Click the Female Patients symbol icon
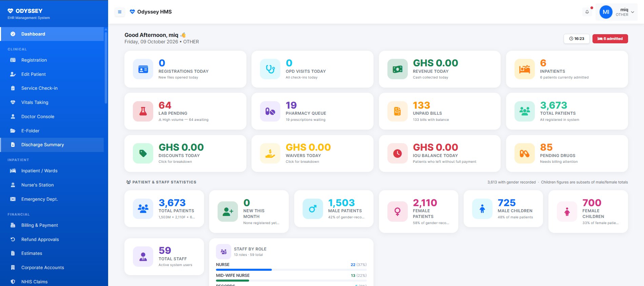 coord(397,212)
